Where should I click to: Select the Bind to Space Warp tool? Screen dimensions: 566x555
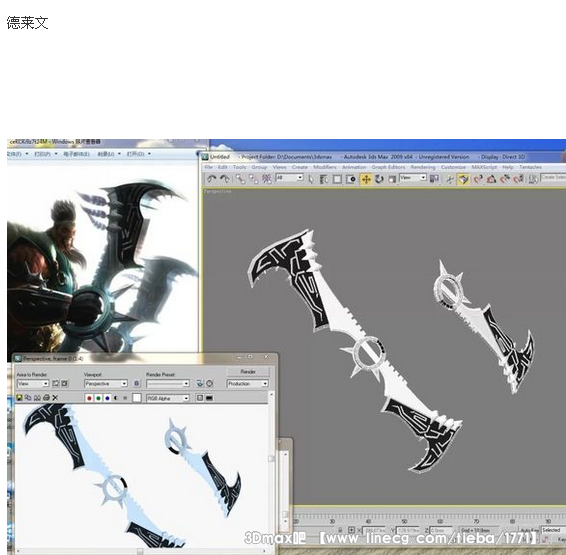coord(266,179)
